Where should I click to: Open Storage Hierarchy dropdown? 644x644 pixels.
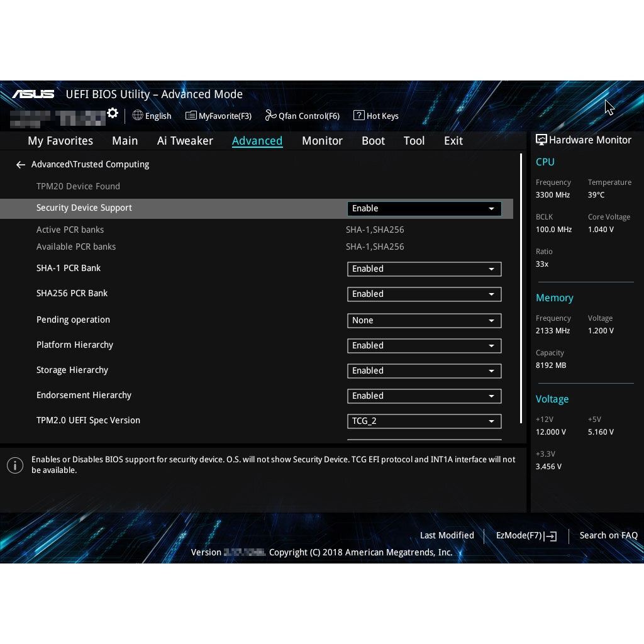pos(425,371)
